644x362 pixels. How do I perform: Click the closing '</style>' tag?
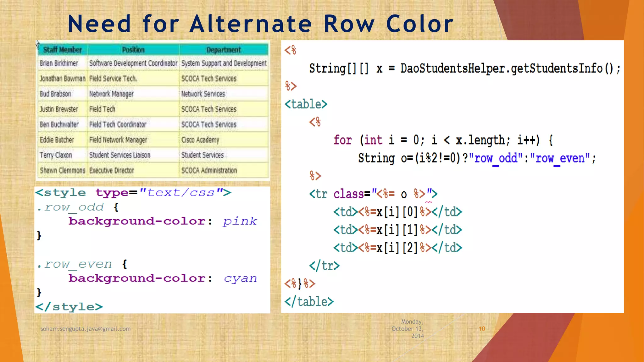point(69,307)
